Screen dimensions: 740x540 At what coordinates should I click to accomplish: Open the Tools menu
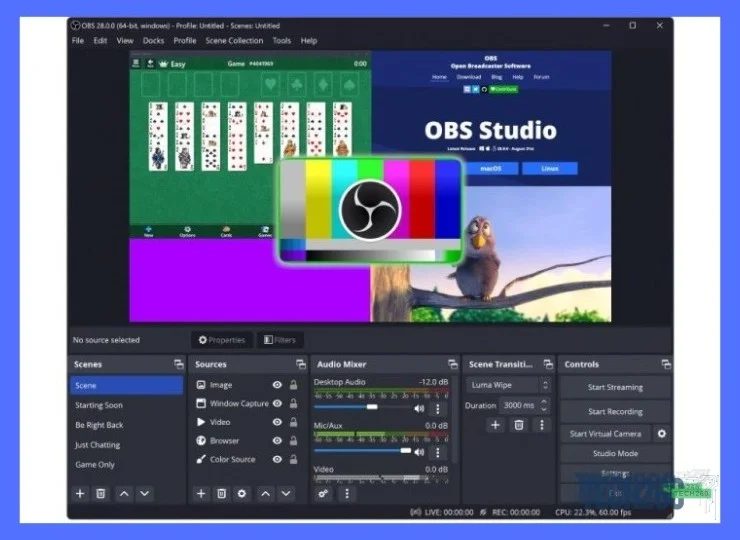(282, 41)
